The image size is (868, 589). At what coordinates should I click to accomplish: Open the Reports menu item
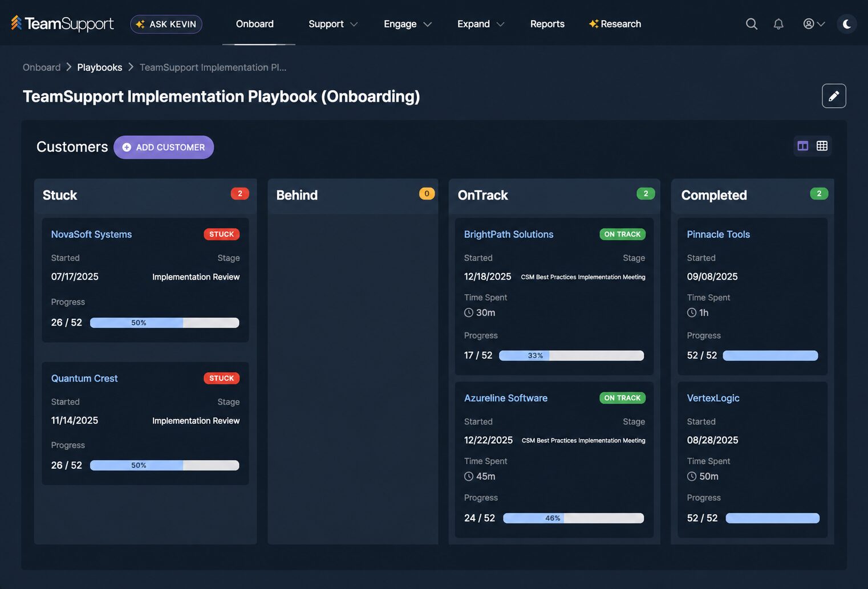tap(547, 24)
